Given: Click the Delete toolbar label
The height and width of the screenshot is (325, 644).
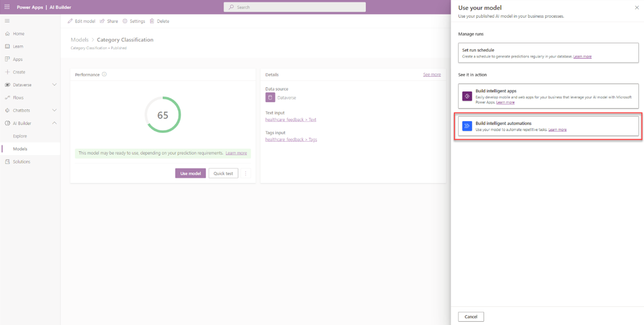Looking at the screenshot, I should (163, 21).
